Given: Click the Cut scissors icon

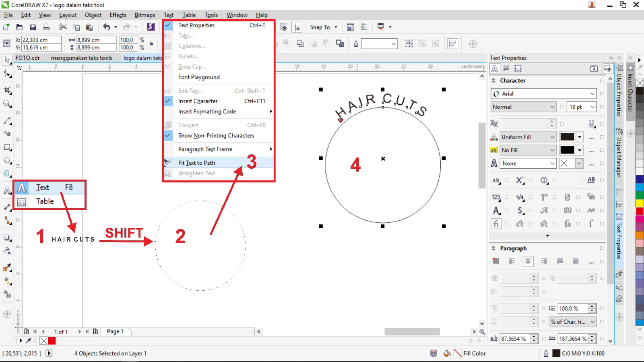Looking at the screenshot, I should click(63, 27).
